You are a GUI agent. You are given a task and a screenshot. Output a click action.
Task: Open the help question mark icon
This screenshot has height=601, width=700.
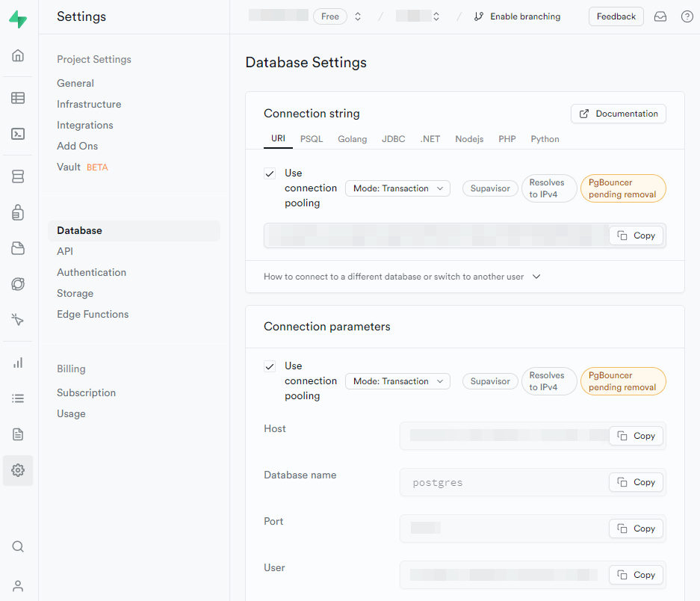[687, 16]
